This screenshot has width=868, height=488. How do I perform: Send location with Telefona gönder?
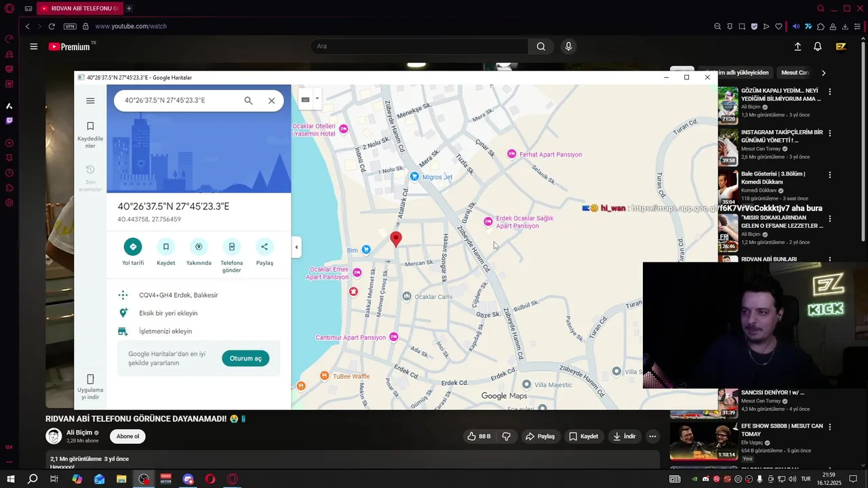[231, 247]
